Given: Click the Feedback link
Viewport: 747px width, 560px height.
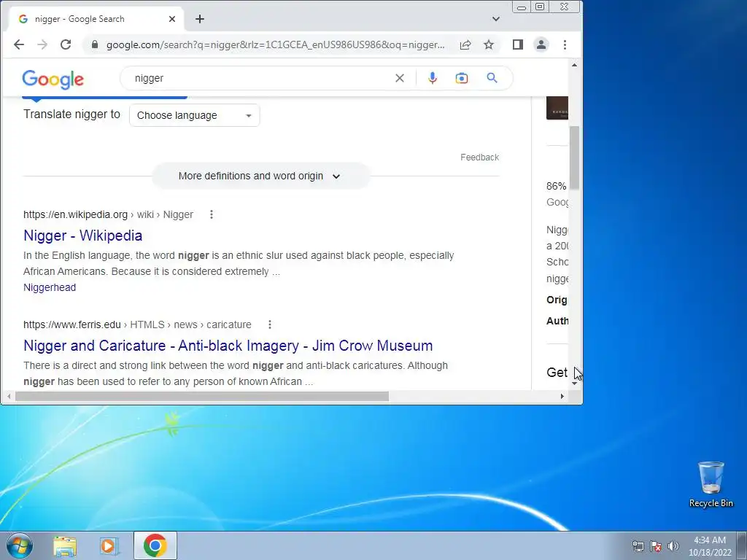Looking at the screenshot, I should pos(479,157).
